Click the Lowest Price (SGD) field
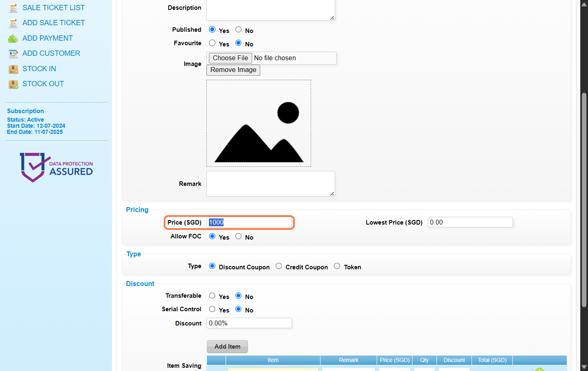 pos(470,222)
